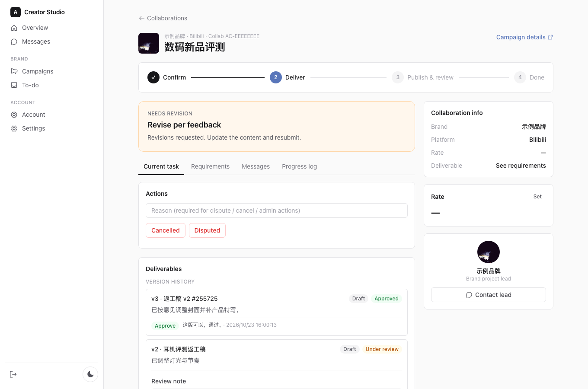Click the Cancelled button
This screenshot has width=588, height=389.
pyautogui.click(x=166, y=230)
